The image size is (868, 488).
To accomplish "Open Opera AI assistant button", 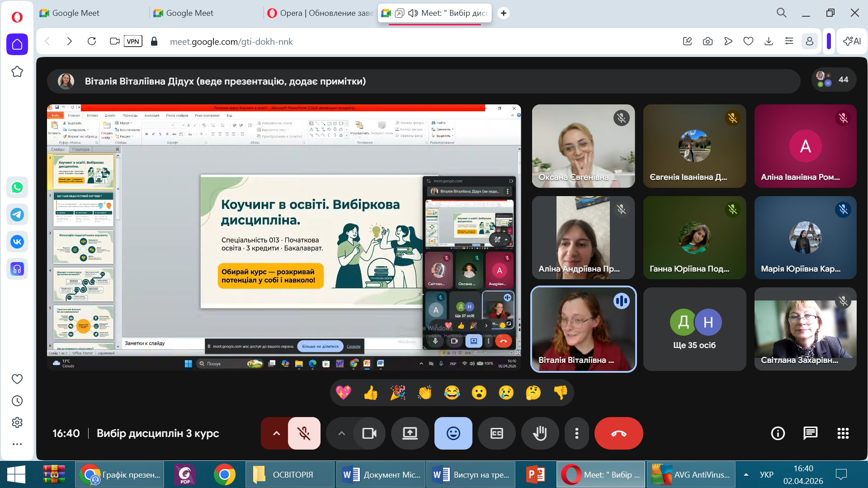I will [x=852, y=42].
